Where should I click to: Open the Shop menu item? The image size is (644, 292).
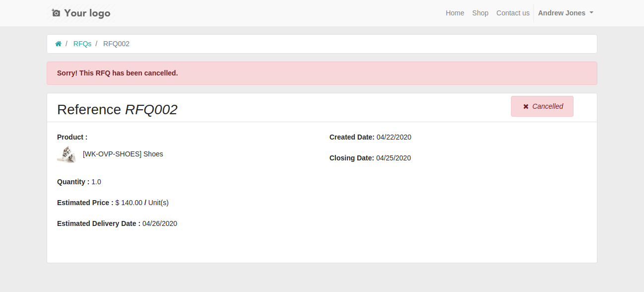[480, 13]
